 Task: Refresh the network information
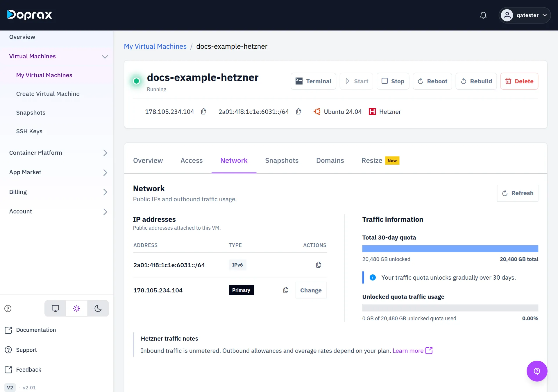point(518,193)
